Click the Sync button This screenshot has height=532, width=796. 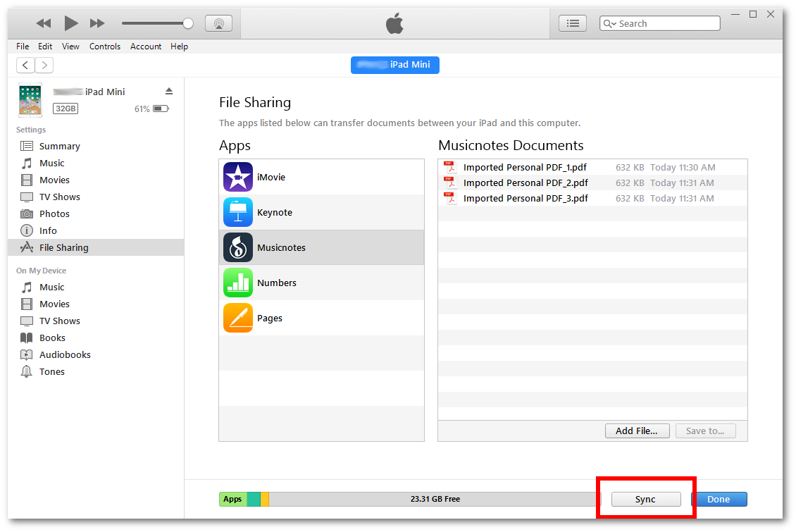(x=646, y=499)
